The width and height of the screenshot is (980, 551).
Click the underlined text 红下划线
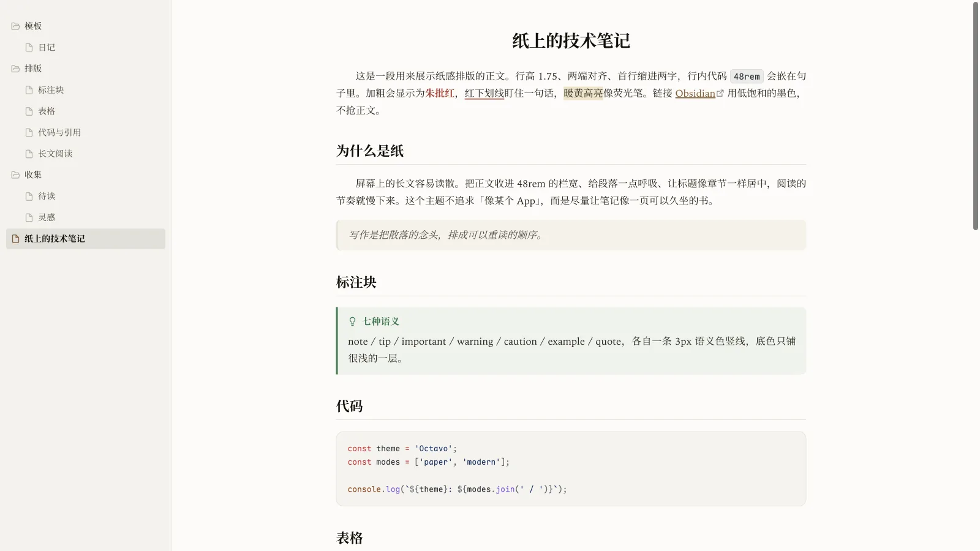[484, 93]
